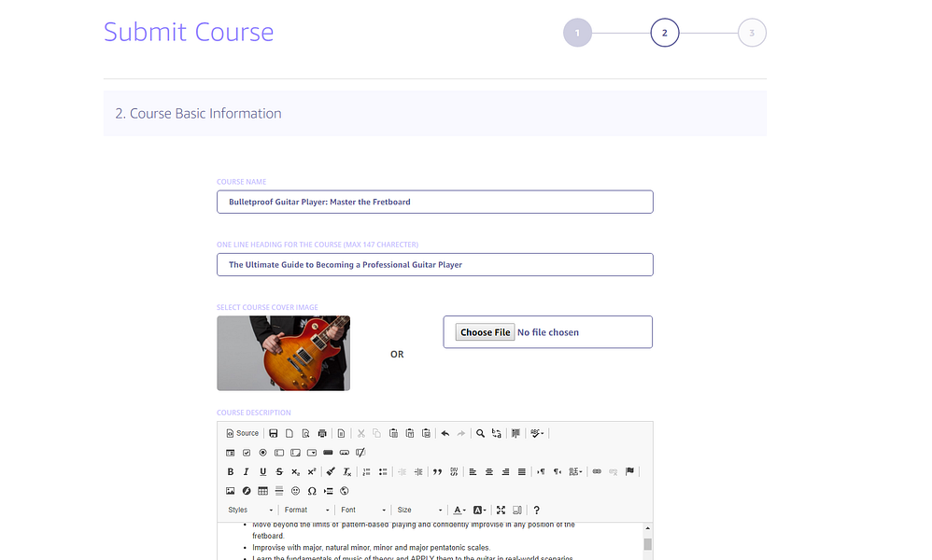
Task: Insert a checkbox form element
Action: (x=246, y=453)
